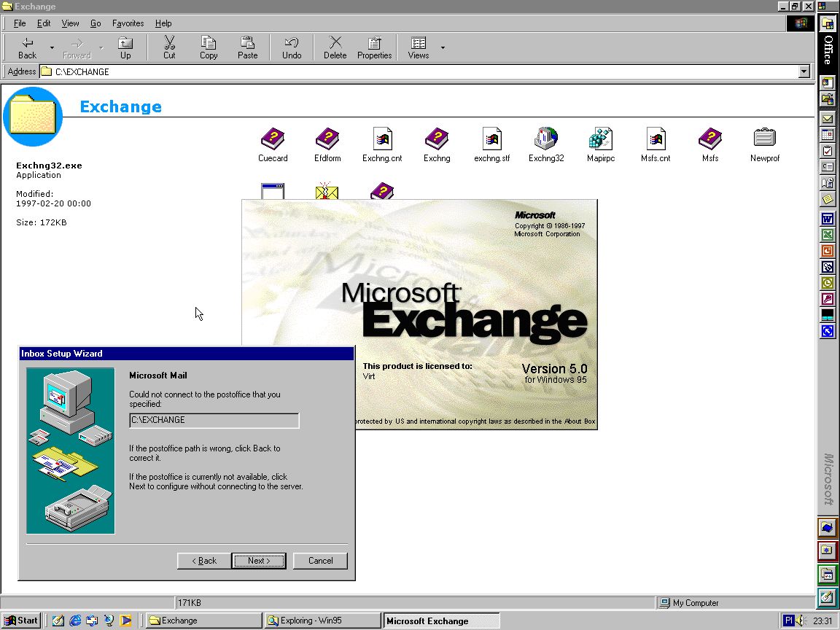
Task: Switch to Exploring - Win95 taskbar button
Action: 323,621
